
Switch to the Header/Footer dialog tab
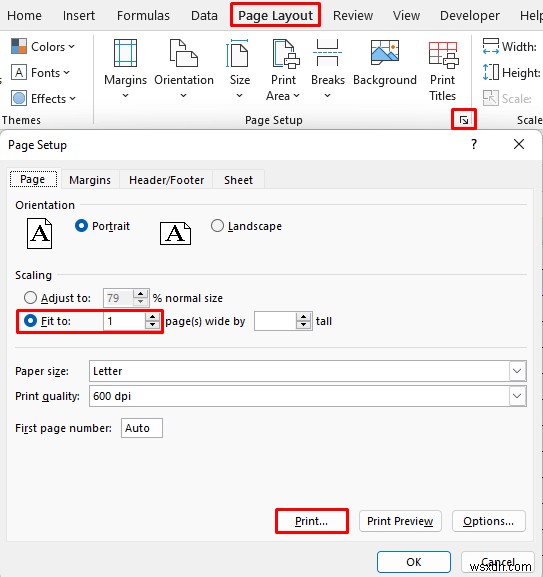click(166, 180)
